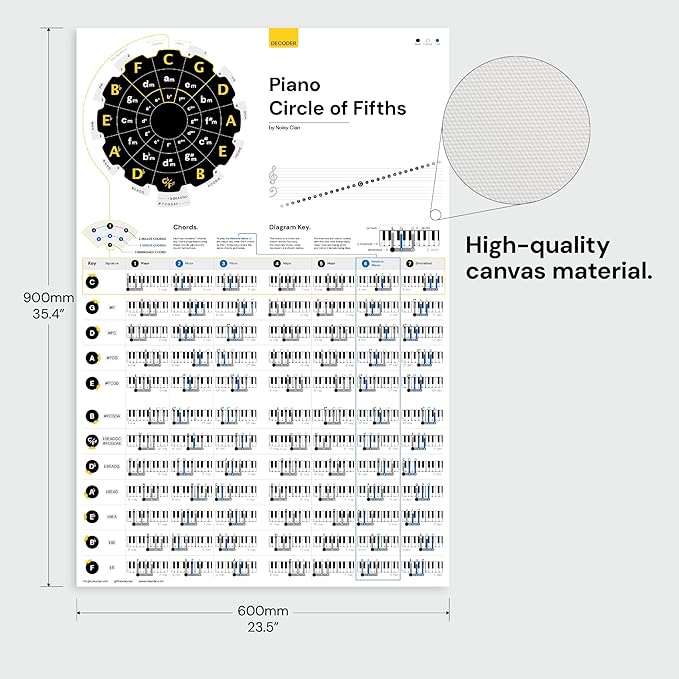Select the G key circle icon in chart

[x=92, y=305]
